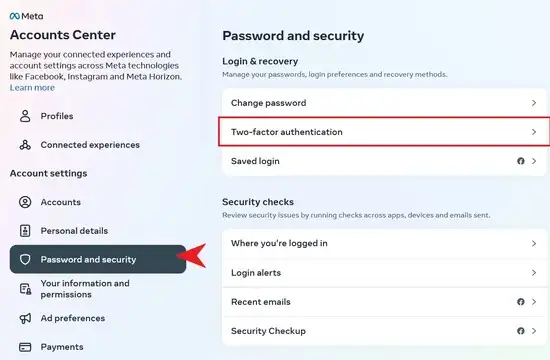This screenshot has width=550, height=360.
Task: Click the Facebook icon in Saved login row
Action: coord(521,161)
